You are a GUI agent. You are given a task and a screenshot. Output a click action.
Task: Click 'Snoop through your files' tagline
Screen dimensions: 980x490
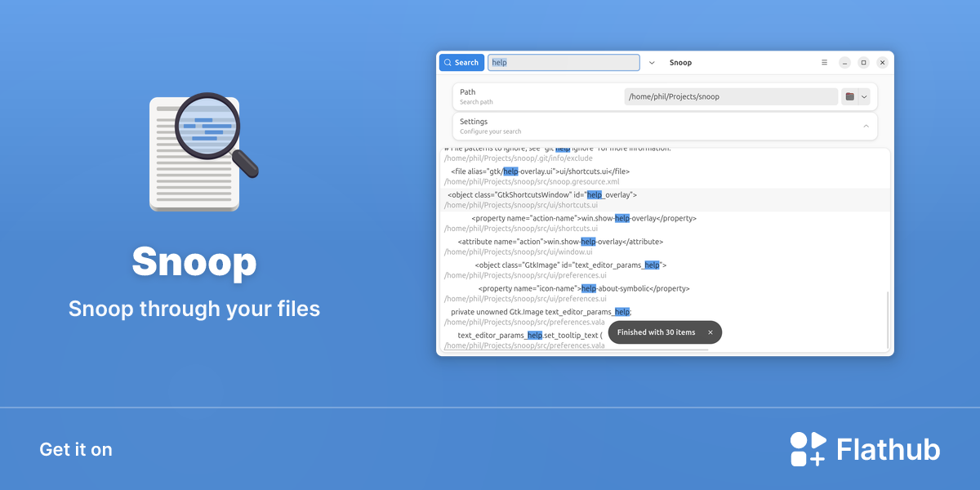point(194,309)
